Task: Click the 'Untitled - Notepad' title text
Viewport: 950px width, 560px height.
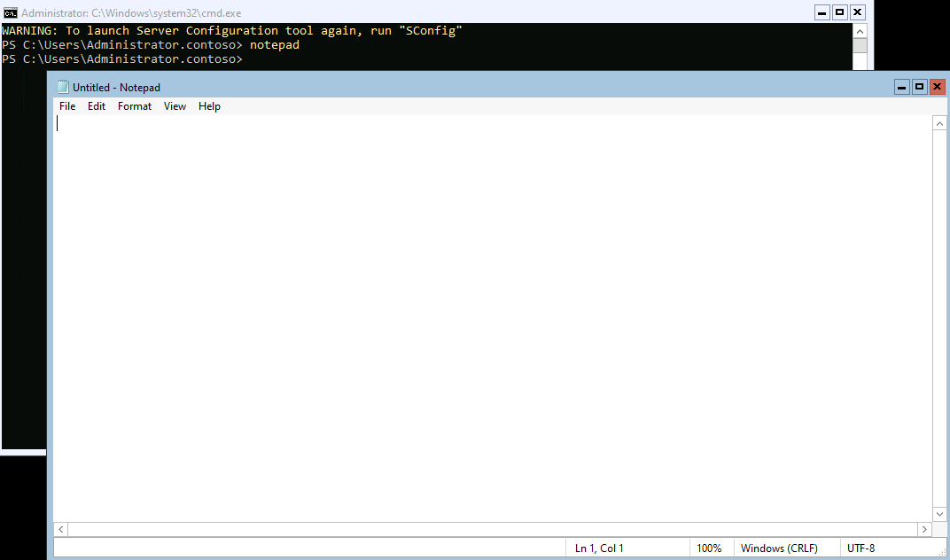Action: (x=116, y=87)
